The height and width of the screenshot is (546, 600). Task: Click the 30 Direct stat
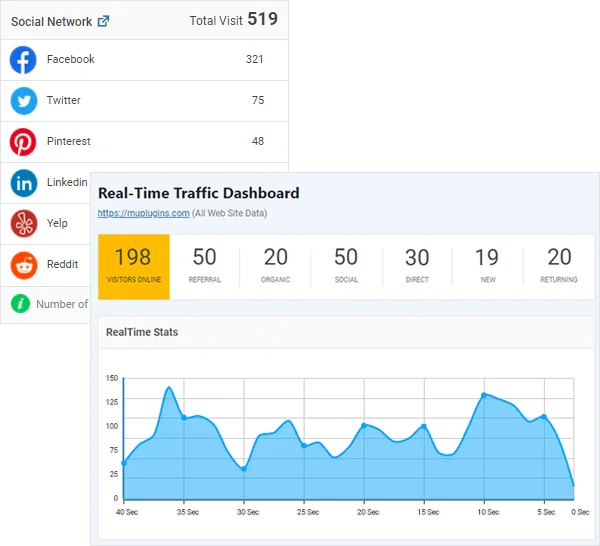tap(417, 266)
